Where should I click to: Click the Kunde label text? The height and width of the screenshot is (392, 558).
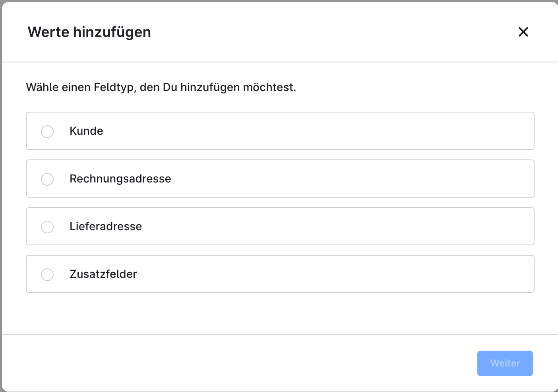86,131
